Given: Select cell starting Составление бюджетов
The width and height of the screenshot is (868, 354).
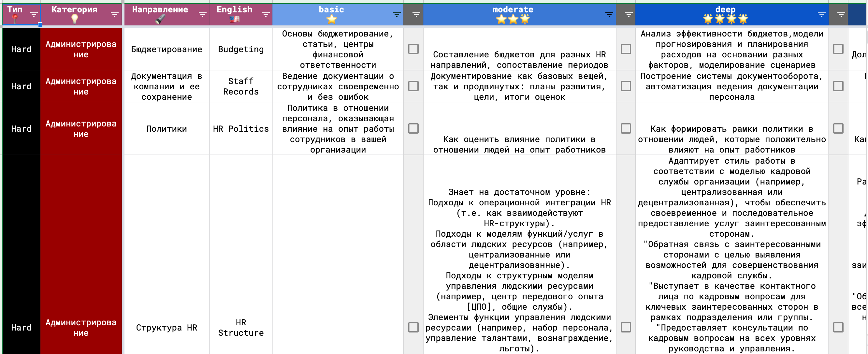Looking at the screenshot, I should point(519,49).
